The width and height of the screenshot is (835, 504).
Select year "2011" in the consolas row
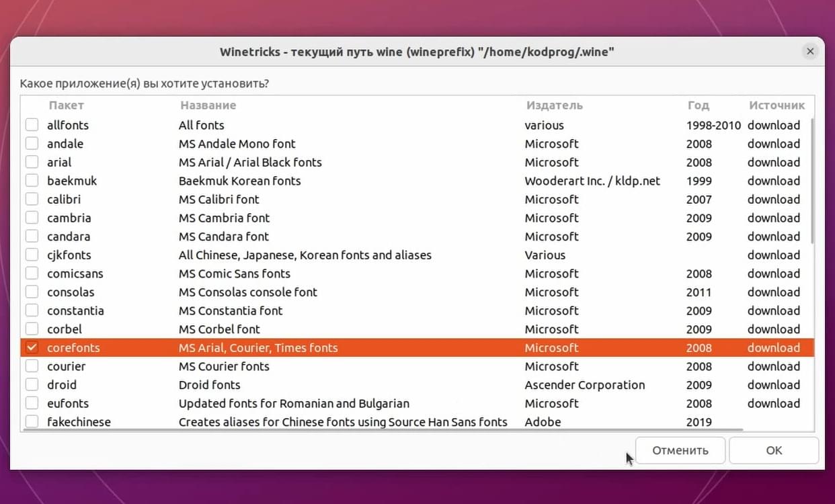point(699,292)
